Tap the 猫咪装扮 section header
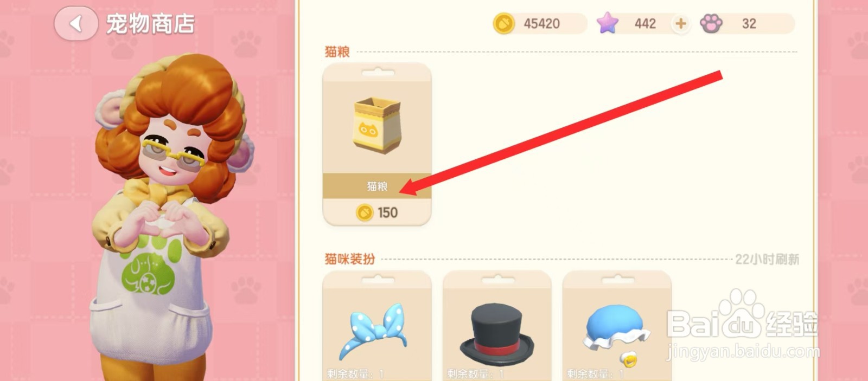Image resolution: width=868 pixels, height=381 pixels. 350,259
